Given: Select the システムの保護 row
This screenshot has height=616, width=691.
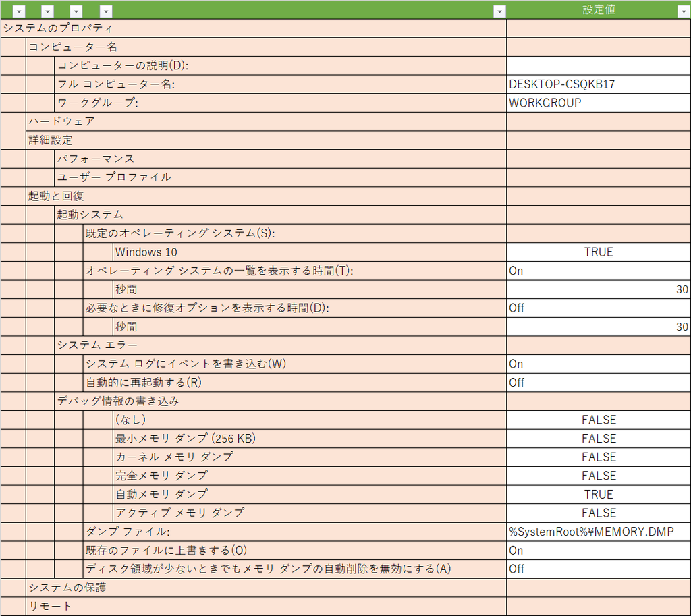Looking at the screenshot, I should pyautogui.click(x=266, y=588).
